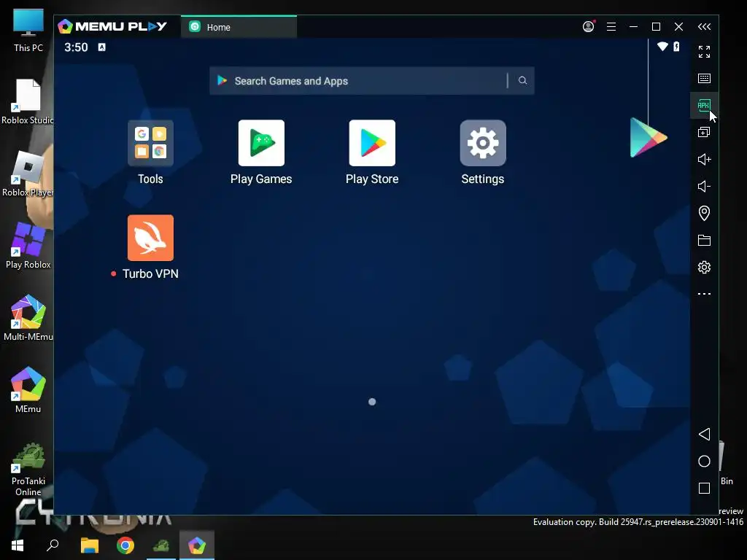The image size is (747, 560).
Task: Click the MEmu Play logo
Action: point(112,26)
